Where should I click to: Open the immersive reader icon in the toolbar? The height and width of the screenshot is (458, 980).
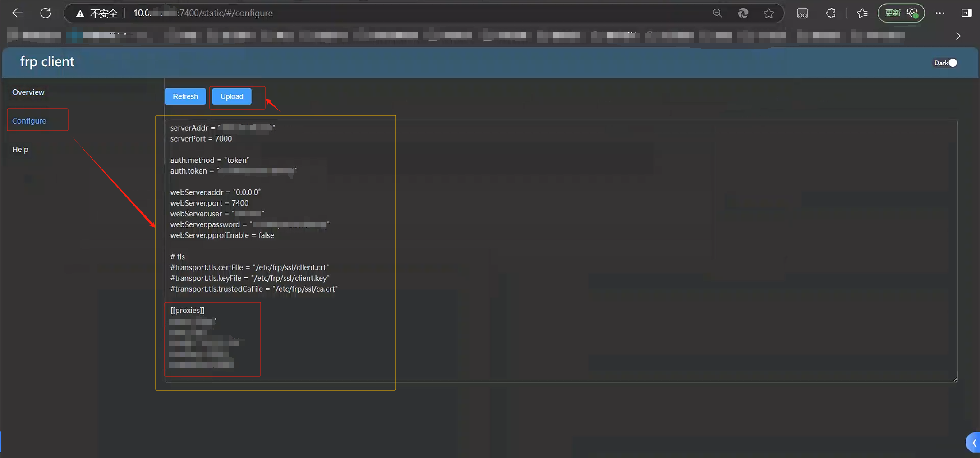click(x=802, y=13)
